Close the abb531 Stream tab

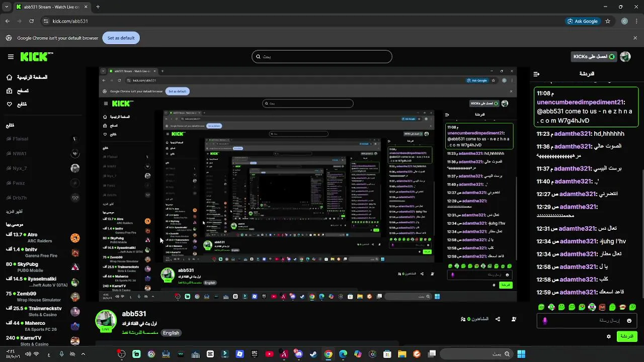pyautogui.click(x=86, y=7)
